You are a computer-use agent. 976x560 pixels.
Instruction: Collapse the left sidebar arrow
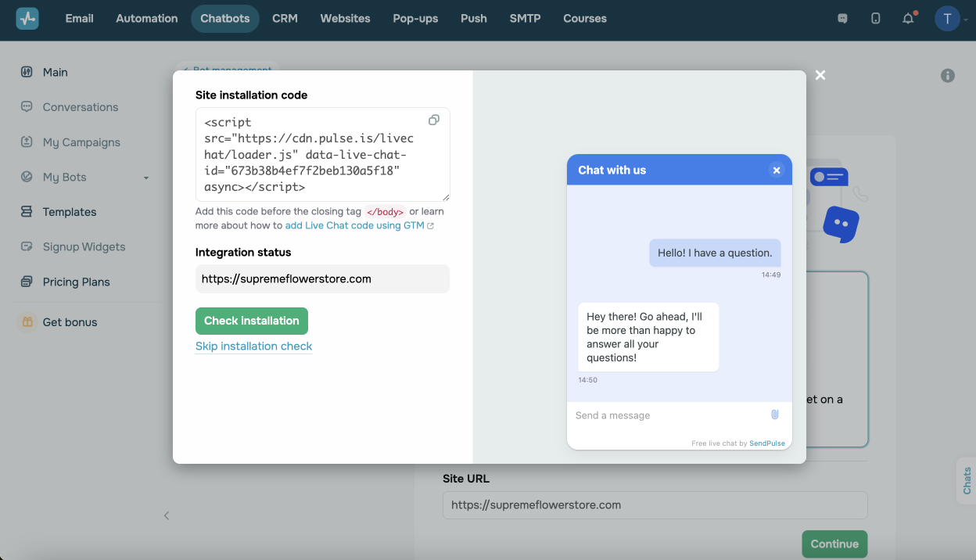pyautogui.click(x=167, y=515)
